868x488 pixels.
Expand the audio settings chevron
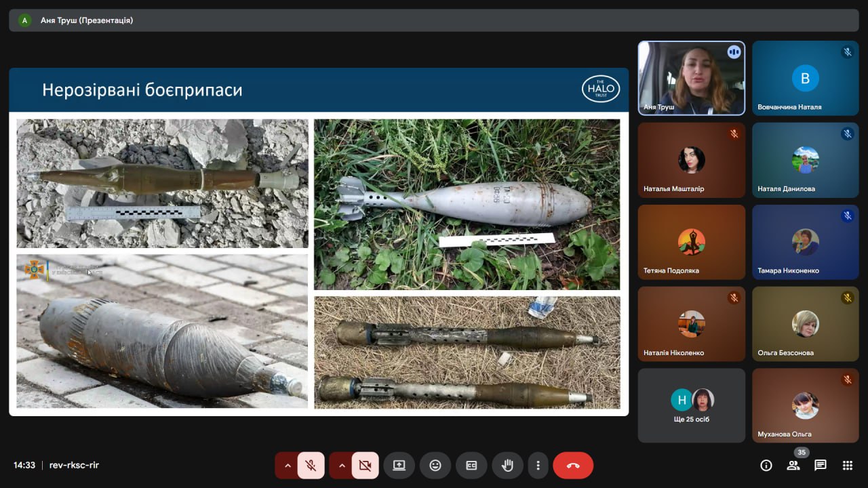click(x=288, y=466)
